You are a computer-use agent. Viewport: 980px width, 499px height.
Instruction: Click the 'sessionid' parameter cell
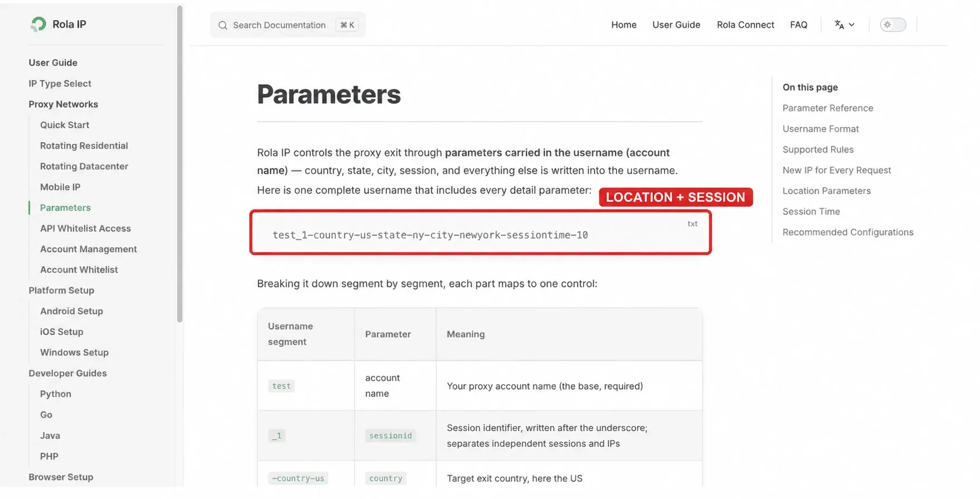(390, 435)
